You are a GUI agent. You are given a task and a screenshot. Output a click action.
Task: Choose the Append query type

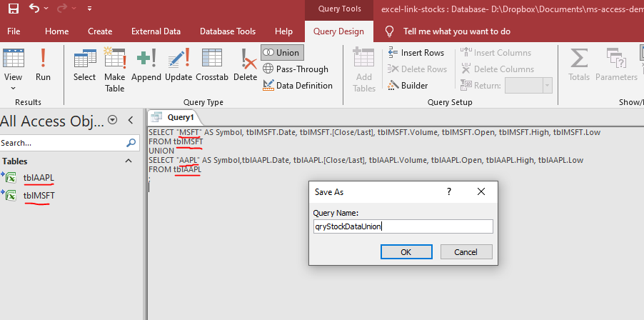coord(146,65)
